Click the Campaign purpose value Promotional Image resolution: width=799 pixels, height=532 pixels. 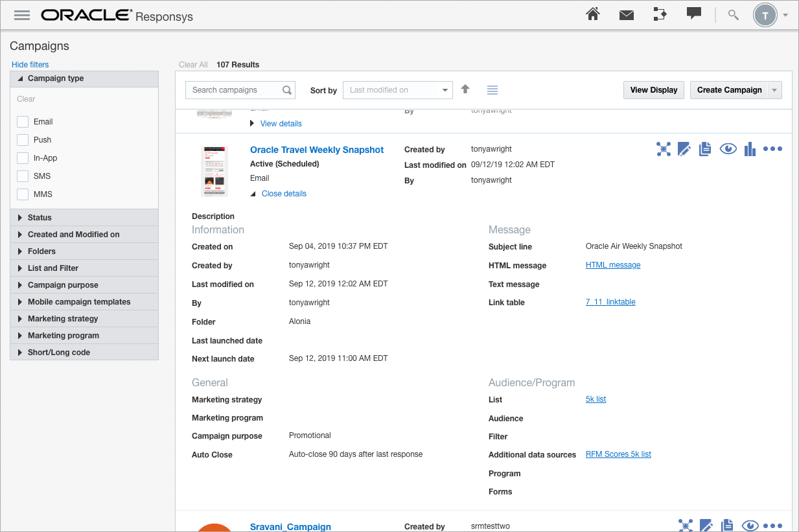(310, 435)
